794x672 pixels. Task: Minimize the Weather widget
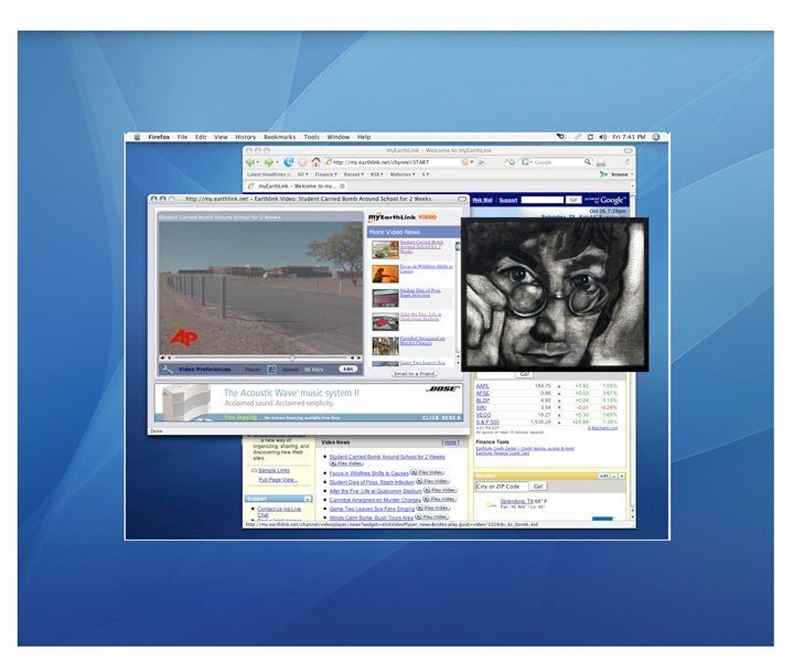[614, 476]
